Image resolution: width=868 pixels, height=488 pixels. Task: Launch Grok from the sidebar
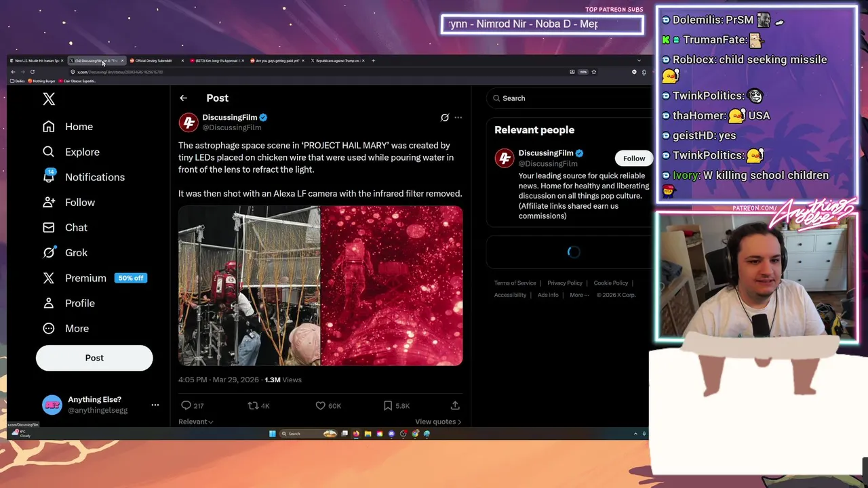[65, 252]
